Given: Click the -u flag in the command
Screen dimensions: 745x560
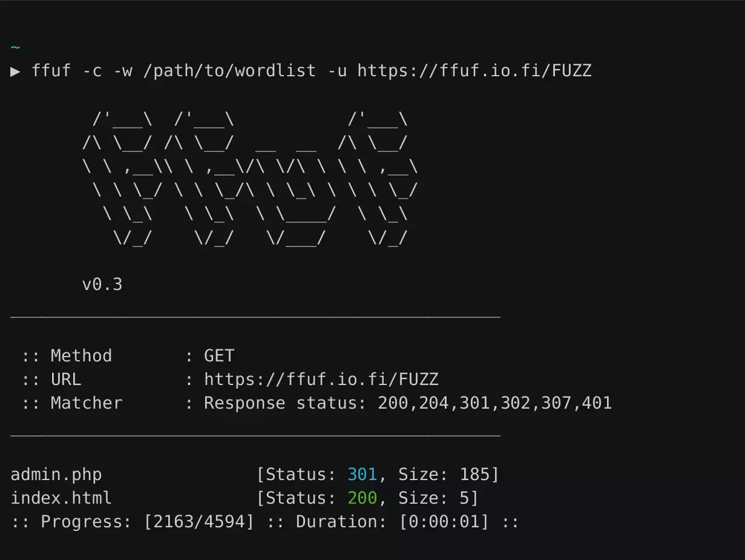Looking at the screenshot, I should pyautogui.click(x=337, y=71).
